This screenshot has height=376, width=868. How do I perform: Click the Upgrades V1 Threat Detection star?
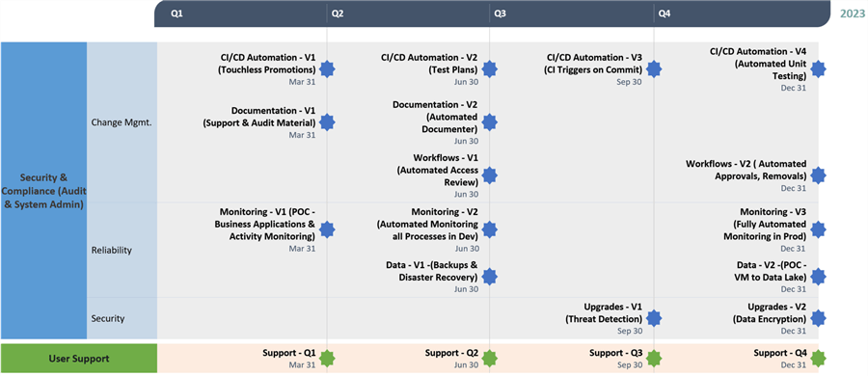(654, 318)
